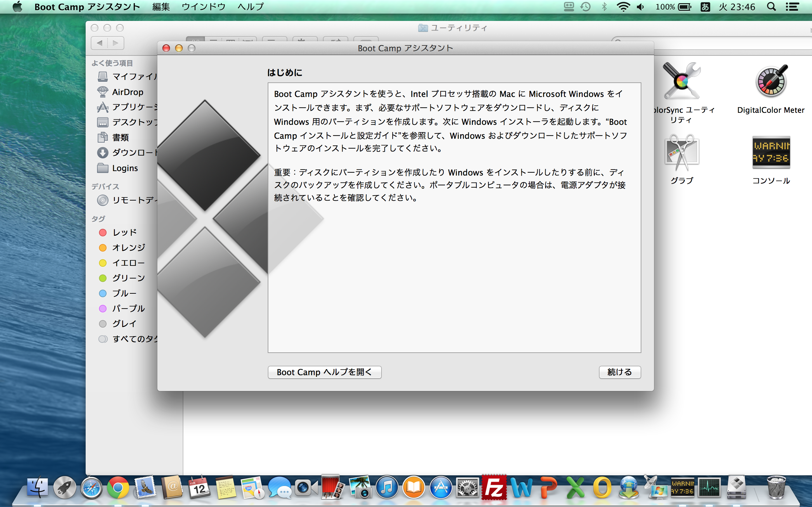Click the FileZilla dock icon
This screenshot has width=812, height=507.
494,487
